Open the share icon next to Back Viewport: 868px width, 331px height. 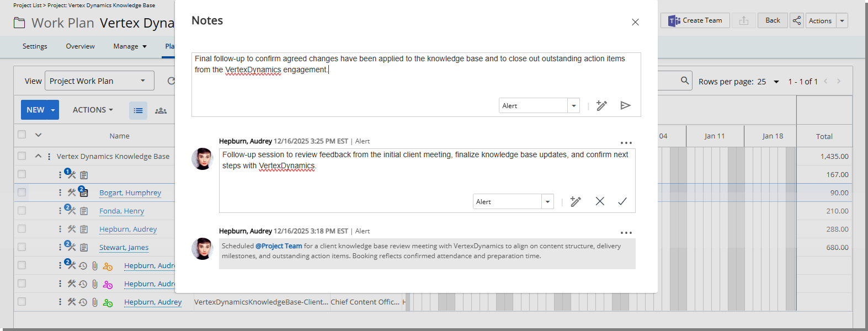[x=797, y=20]
